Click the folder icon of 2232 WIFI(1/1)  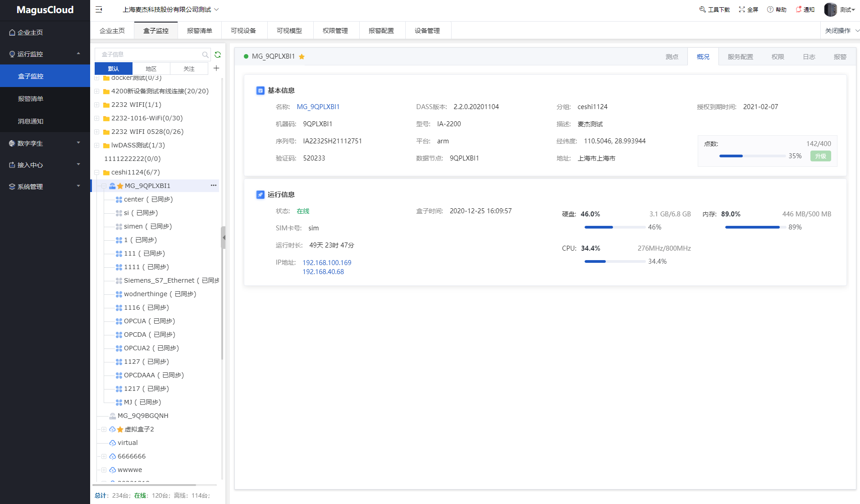click(106, 105)
